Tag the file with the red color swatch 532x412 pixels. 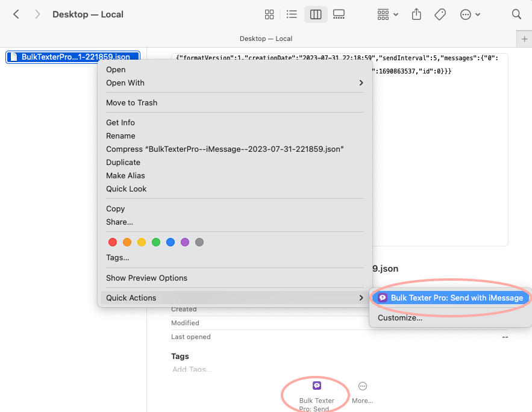[x=113, y=242]
